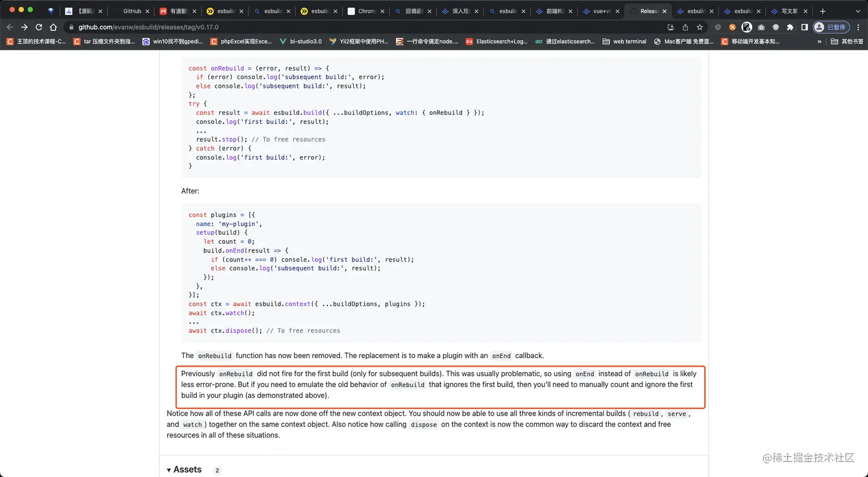Open the 移动端开发基本知 bookmark
868x477 pixels.
750,41
